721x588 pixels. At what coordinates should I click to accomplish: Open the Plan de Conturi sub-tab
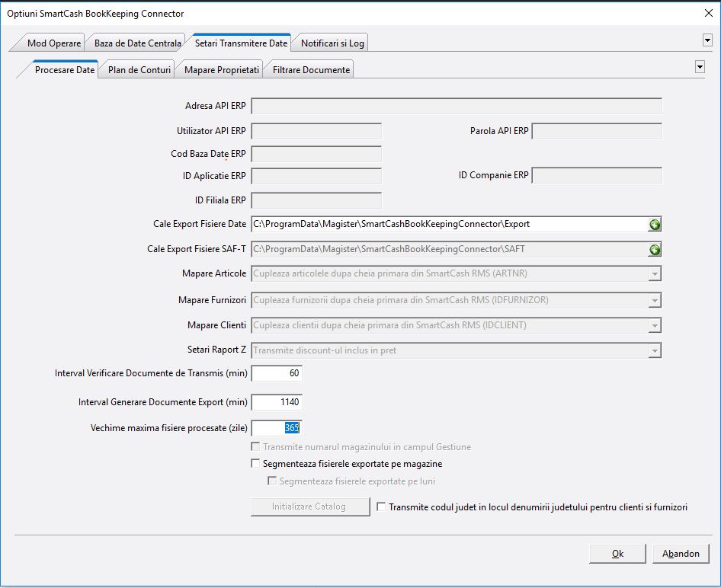coord(139,70)
